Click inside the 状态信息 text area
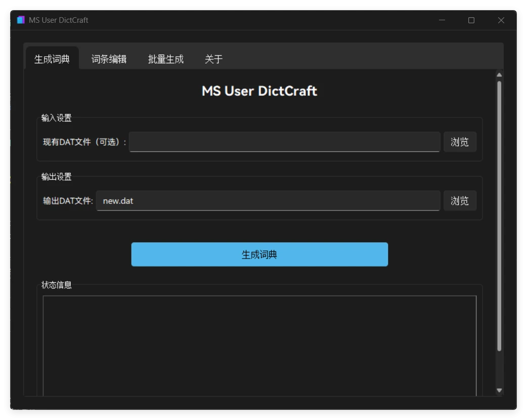The width and height of the screenshot is (527, 420). (x=259, y=346)
